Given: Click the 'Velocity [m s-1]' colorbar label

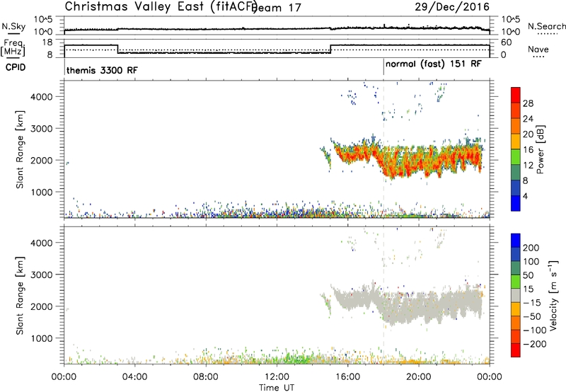Looking at the screenshot, I should point(553,295).
